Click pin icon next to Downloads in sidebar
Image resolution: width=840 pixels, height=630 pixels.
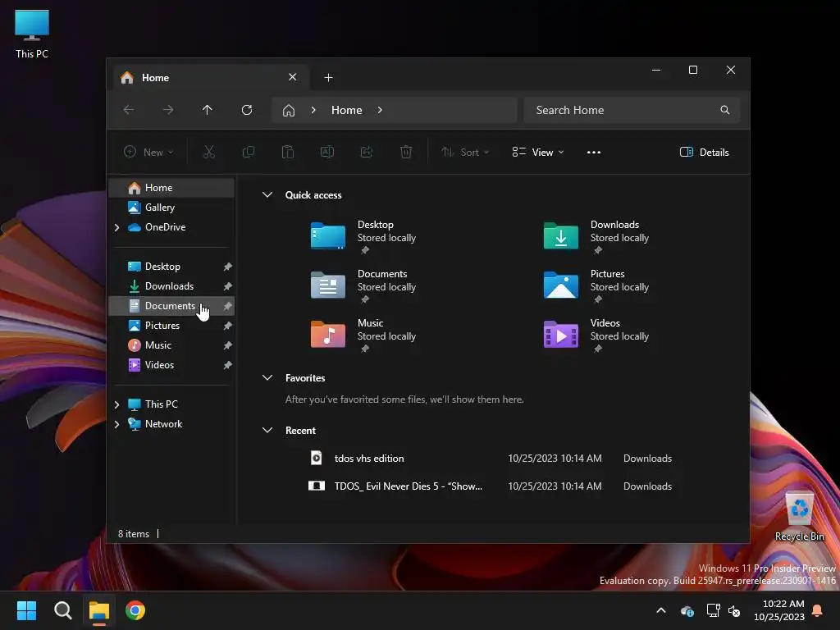click(228, 286)
